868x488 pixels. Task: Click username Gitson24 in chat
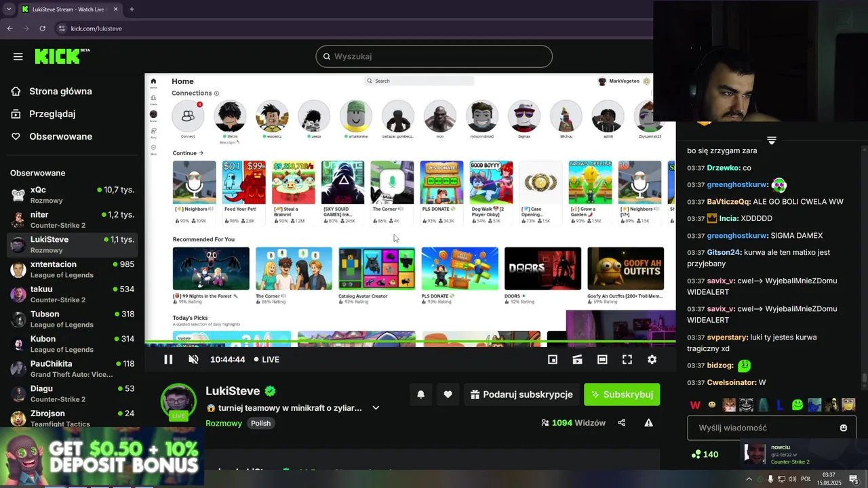tap(723, 252)
